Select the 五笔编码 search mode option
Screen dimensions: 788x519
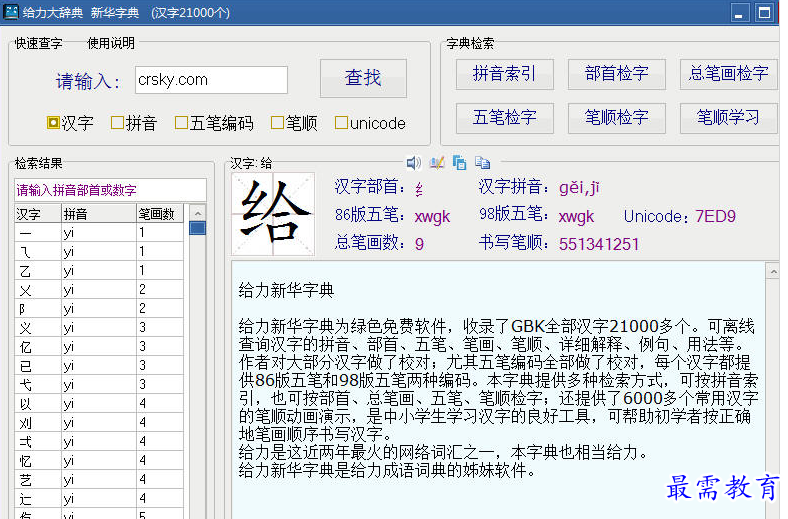[182, 123]
